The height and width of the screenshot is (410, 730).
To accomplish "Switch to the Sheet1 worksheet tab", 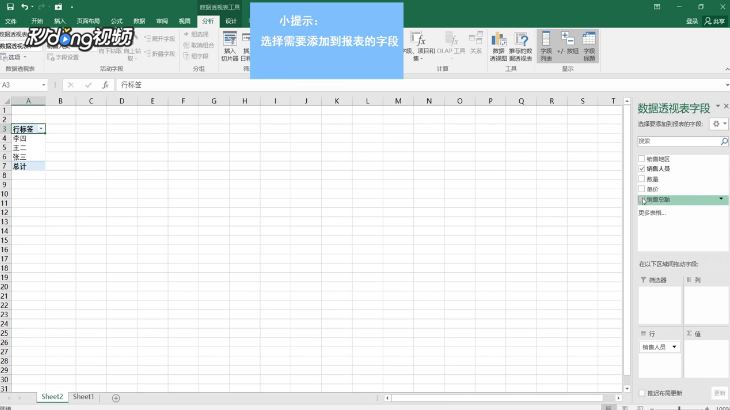I will (x=83, y=397).
